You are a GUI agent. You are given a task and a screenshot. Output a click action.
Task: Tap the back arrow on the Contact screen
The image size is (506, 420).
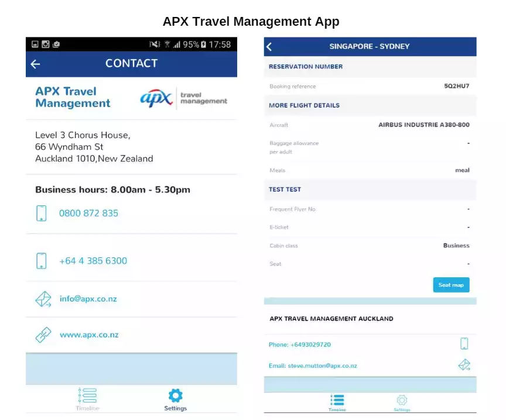tap(35, 64)
